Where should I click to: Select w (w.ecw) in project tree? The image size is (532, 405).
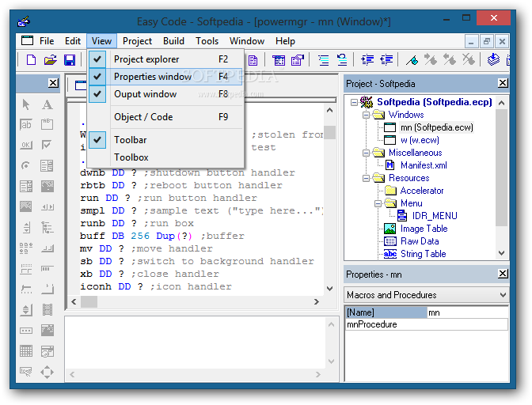pyautogui.click(x=420, y=140)
